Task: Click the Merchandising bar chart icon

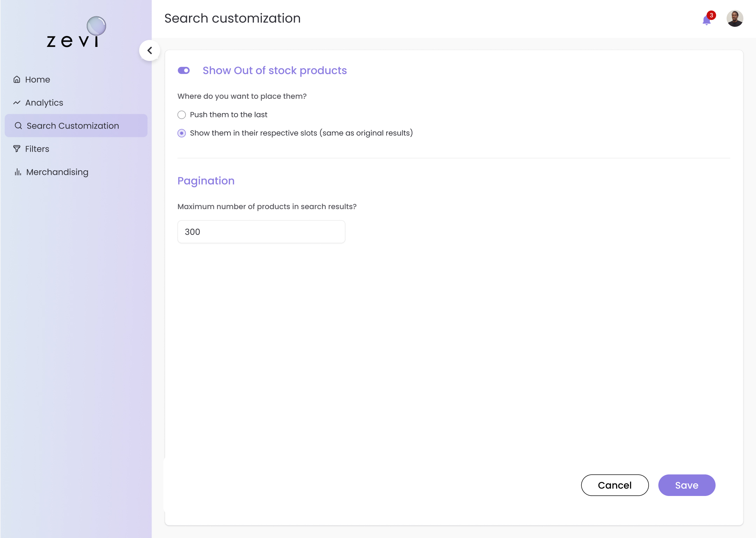Action: [x=17, y=172]
